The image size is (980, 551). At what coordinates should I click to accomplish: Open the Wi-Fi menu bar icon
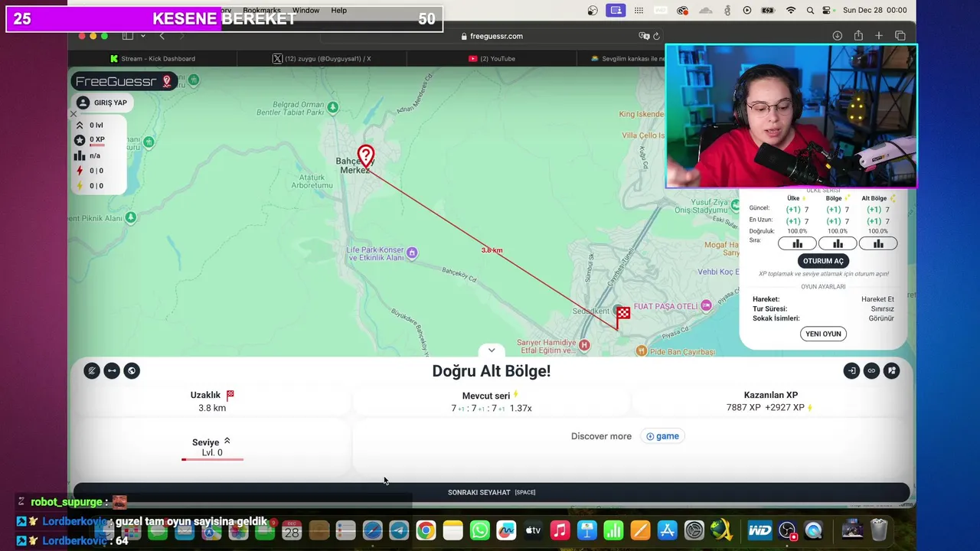pyautogui.click(x=790, y=11)
